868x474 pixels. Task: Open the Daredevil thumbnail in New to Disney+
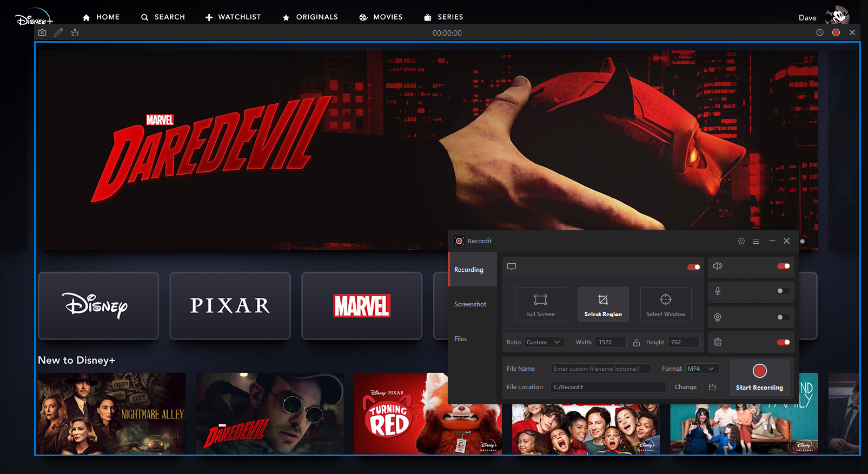click(270, 413)
